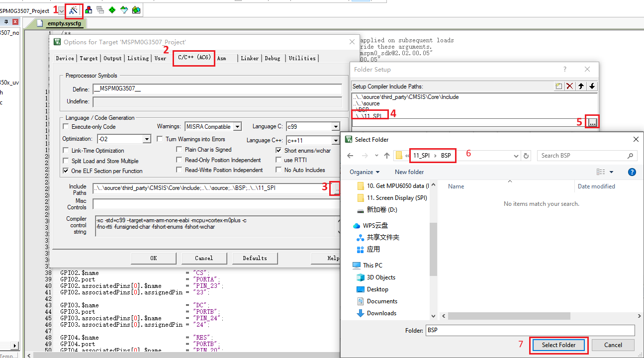Refresh the Select Folder location
The image size is (644, 358).
click(x=526, y=156)
